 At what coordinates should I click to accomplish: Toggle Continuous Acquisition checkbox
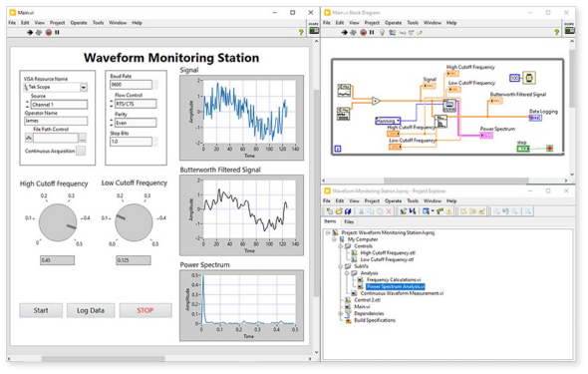click(x=81, y=151)
